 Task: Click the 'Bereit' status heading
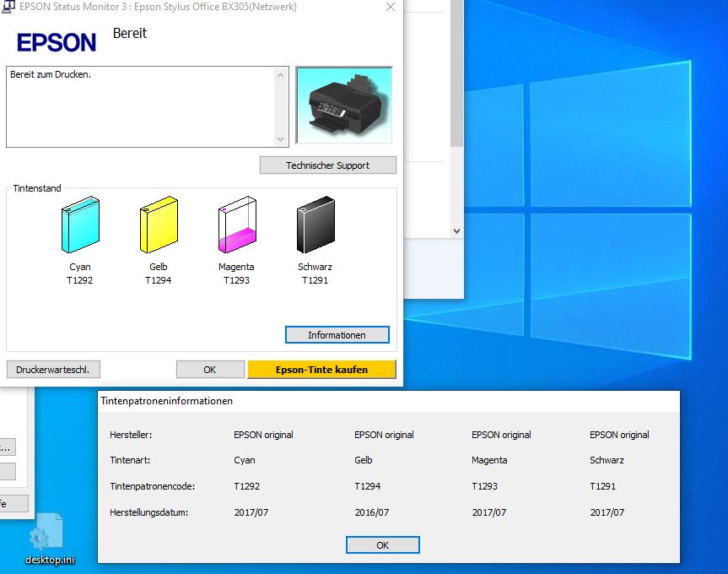coord(130,34)
